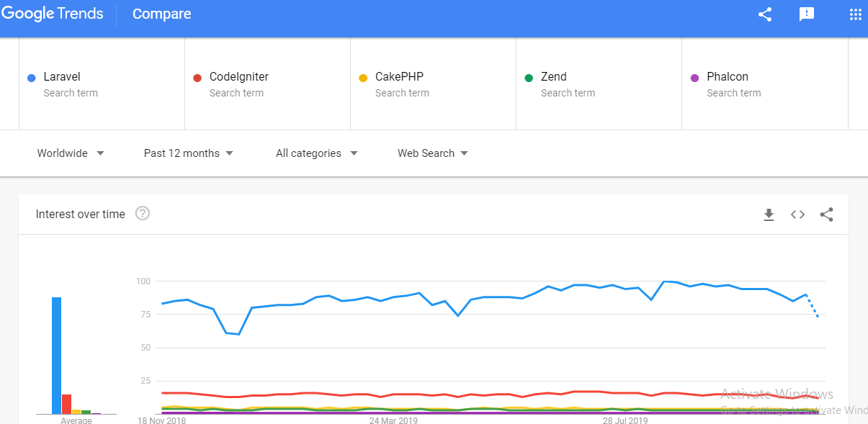The image size is (868, 424).
Task: Expand the All categories dropdown
Action: [x=316, y=153]
